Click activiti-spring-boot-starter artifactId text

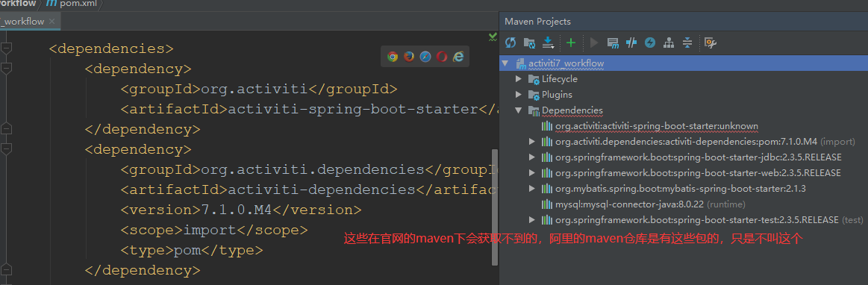click(353, 109)
